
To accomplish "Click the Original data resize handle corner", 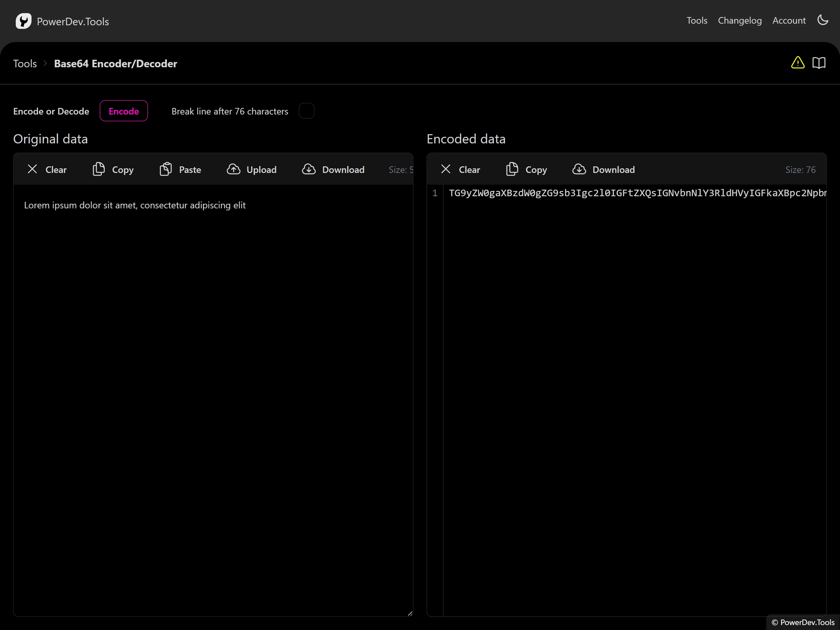I will coord(410,613).
